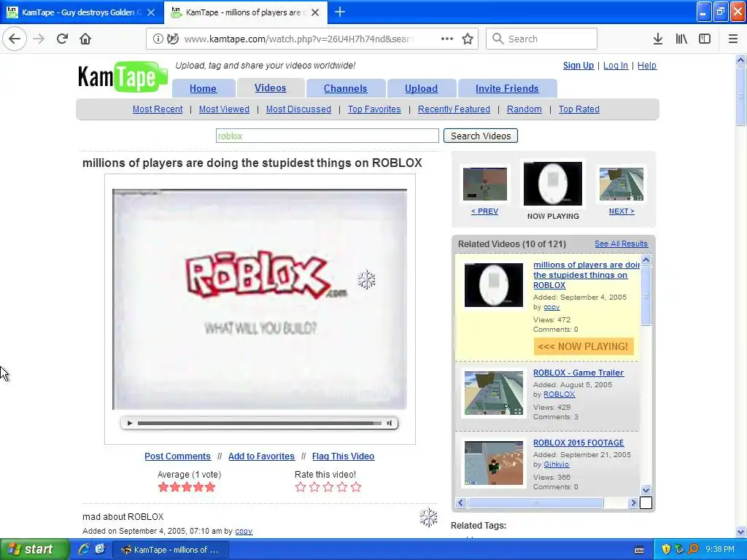
Task: Click the security shield tray icon
Action: 666,550
